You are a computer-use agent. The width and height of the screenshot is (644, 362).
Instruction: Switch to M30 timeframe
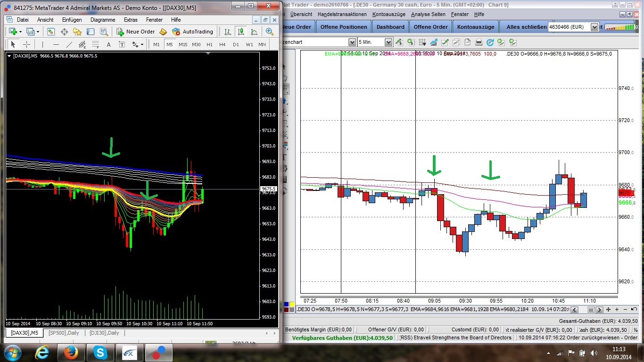(197, 44)
